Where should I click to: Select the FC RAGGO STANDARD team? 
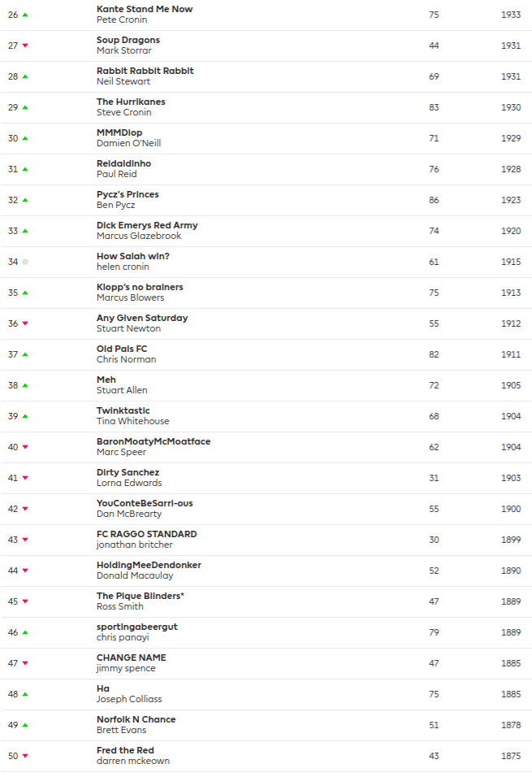[x=147, y=534]
